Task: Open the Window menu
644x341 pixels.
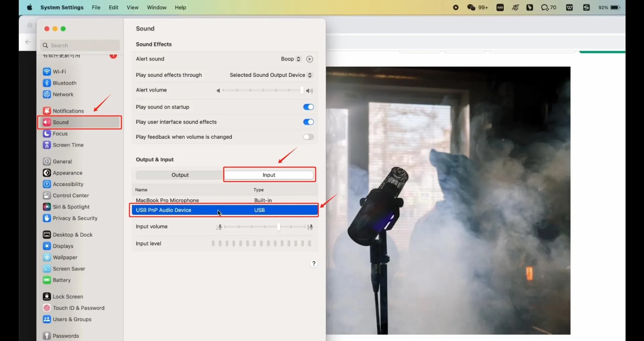Action: (157, 7)
